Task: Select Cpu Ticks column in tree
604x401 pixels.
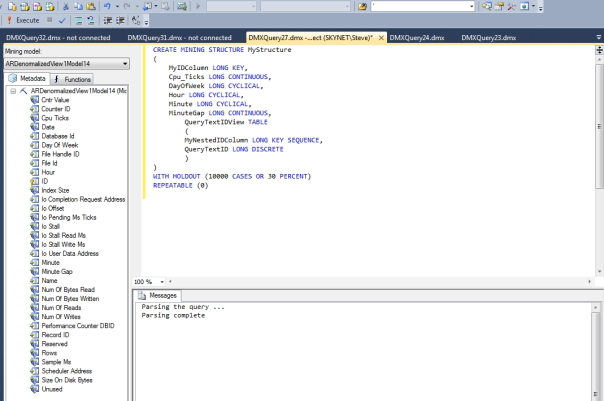Action: pos(55,118)
